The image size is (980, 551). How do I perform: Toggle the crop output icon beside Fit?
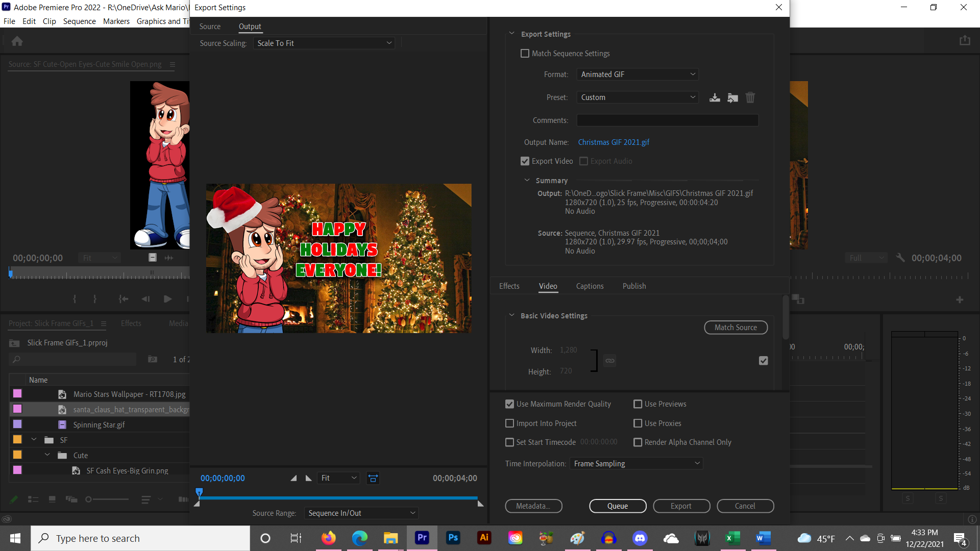point(373,478)
